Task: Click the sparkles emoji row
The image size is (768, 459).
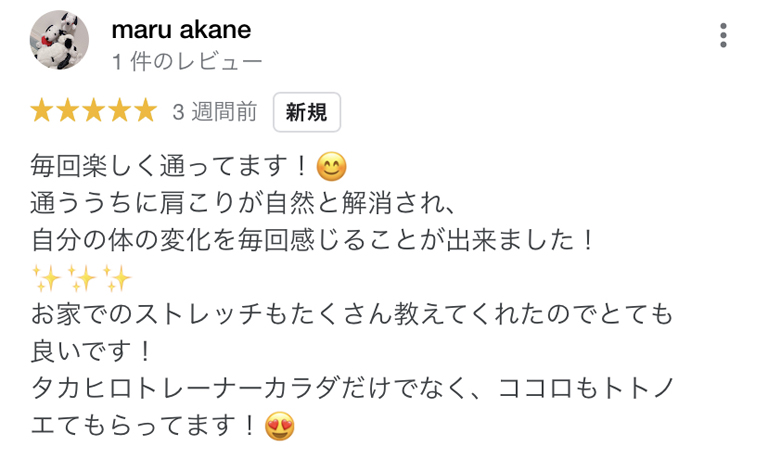Action: click(82, 276)
